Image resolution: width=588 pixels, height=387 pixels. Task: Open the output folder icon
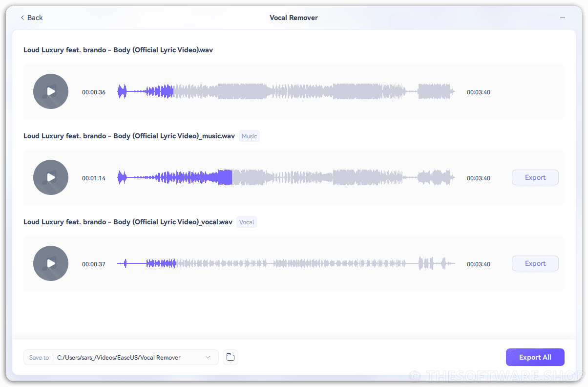point(231,357)
